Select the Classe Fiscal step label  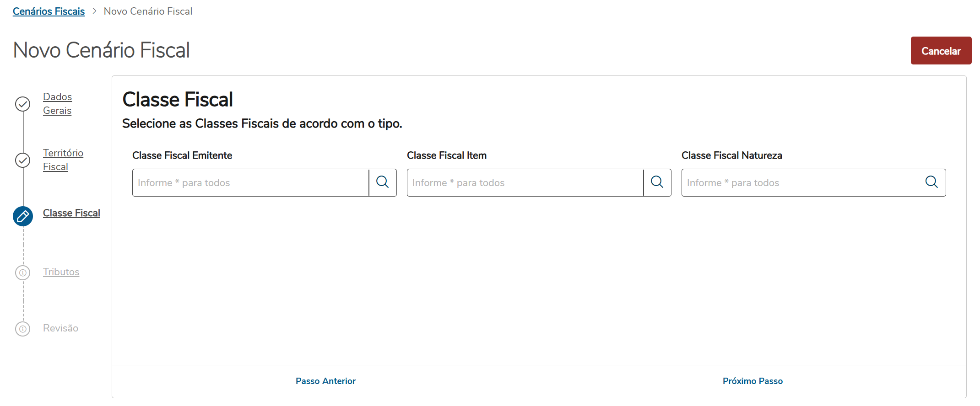pos(71,214)
